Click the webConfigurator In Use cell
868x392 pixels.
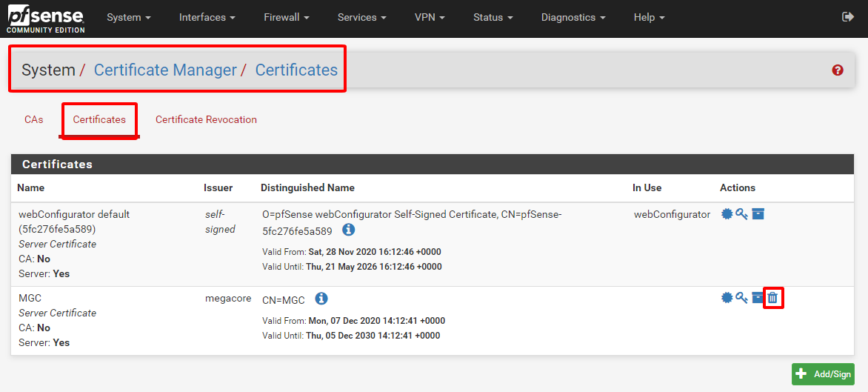pyautogui.click(x=672, y=214)
